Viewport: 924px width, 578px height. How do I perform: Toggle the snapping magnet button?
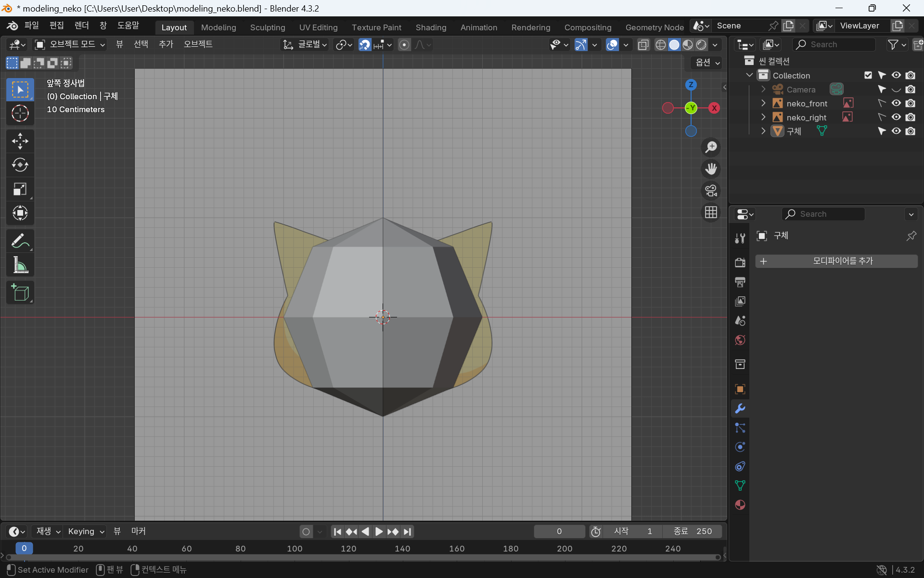365,45
